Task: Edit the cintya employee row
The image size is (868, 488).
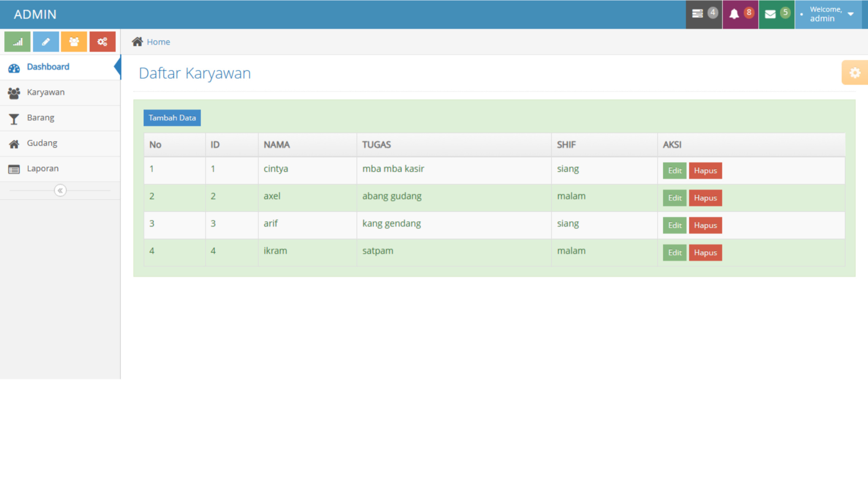Action: (x=674, y=170)
